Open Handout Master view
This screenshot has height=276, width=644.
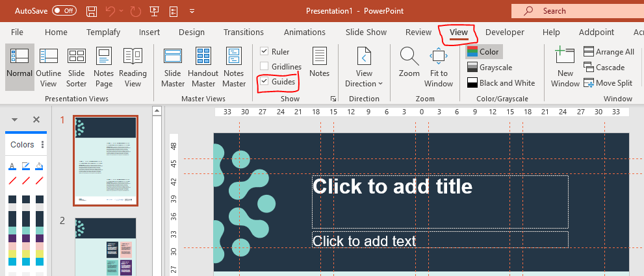[x=203, y=68]
